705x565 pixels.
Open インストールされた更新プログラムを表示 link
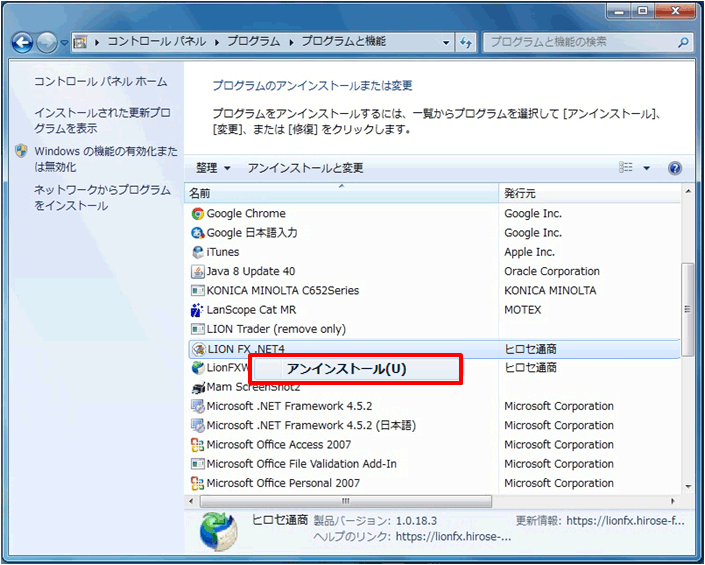[102, 120]
